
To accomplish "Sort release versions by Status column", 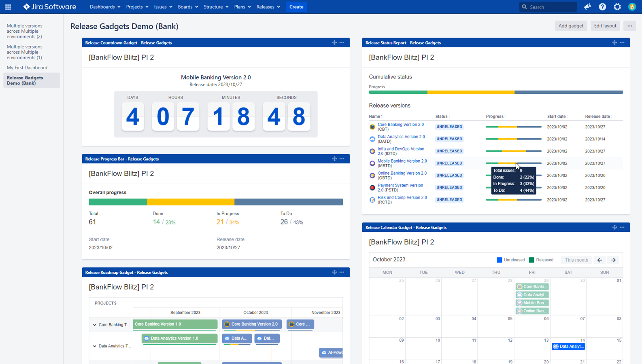I will [x=442, y=116].
